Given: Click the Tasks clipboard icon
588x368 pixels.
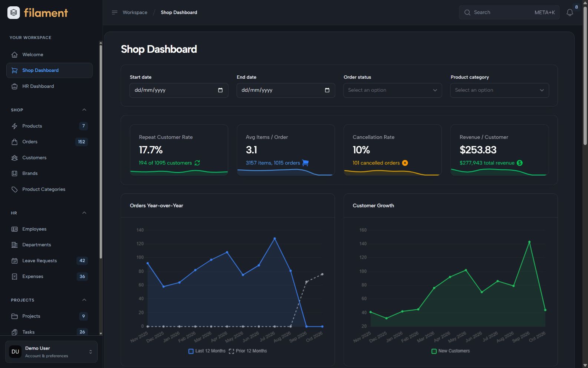Looking at the screenshot, I should 14,332.
